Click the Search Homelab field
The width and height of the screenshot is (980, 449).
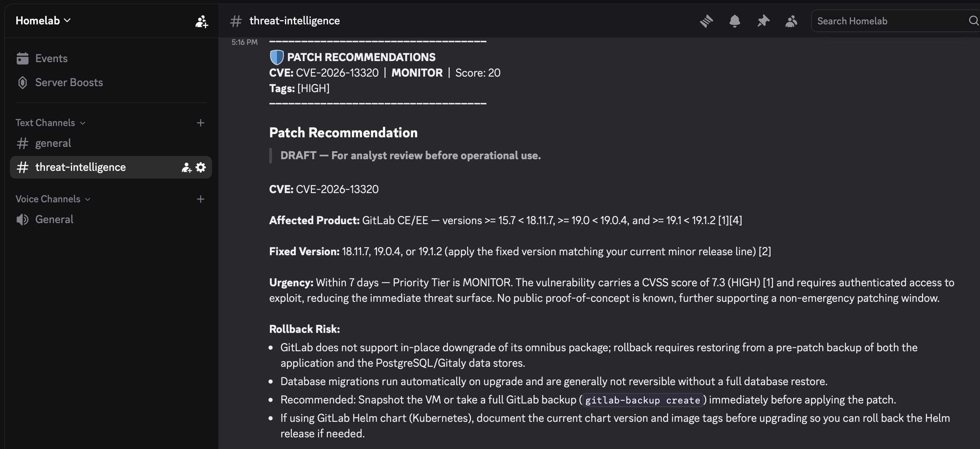[890, 21]
